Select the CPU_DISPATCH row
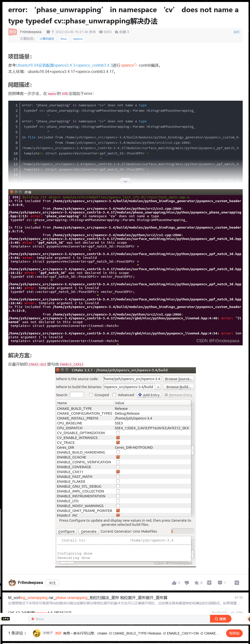Viewport: 250px width, 644px height. coord(124,428)
